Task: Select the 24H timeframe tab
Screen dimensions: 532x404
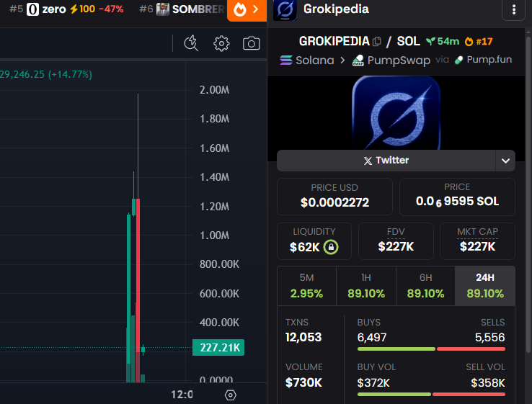Action: (x=485, y=286)
